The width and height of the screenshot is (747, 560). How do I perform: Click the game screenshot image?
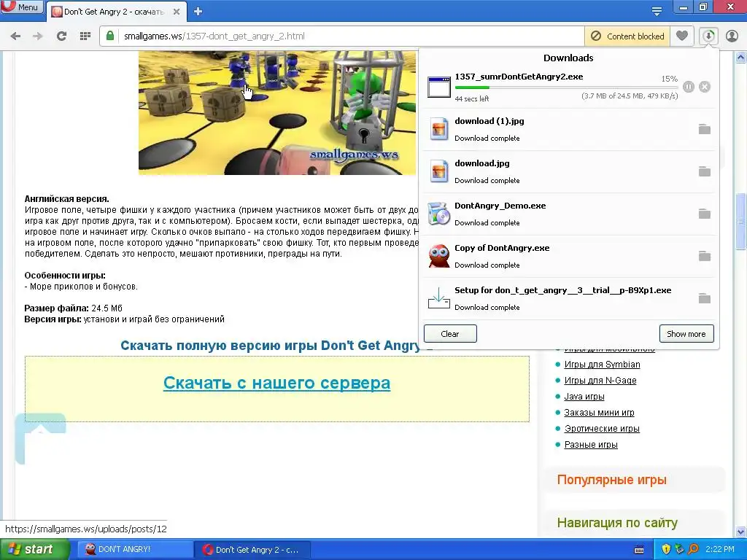(277, 113)
